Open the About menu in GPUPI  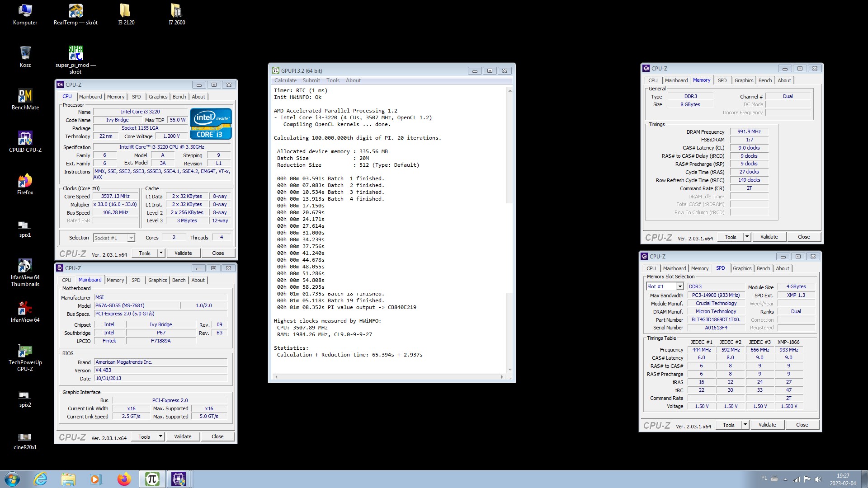pyautogui.click(x=353, y=80)
